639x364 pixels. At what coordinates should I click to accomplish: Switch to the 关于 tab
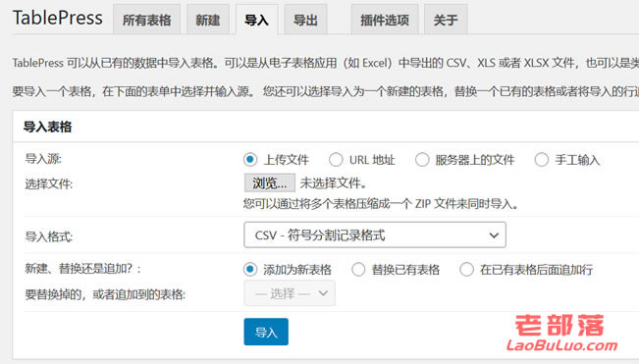pos(446,20)
